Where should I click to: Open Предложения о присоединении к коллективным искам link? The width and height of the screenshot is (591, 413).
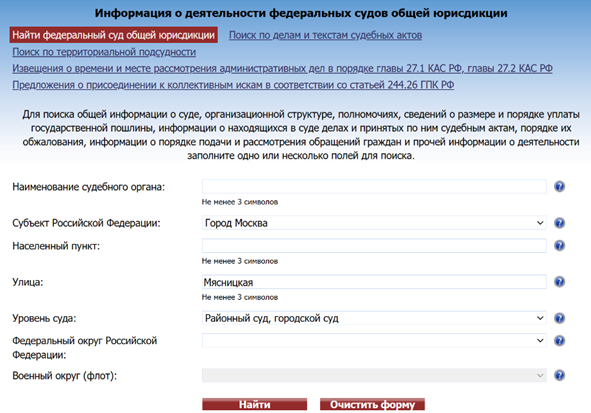(x=233, y=85)
